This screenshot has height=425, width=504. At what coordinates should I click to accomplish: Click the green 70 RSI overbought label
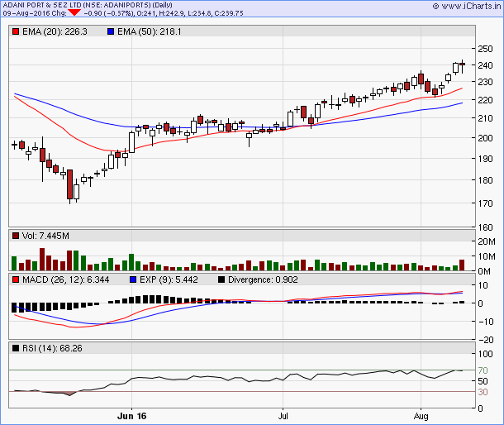[483, 370]
